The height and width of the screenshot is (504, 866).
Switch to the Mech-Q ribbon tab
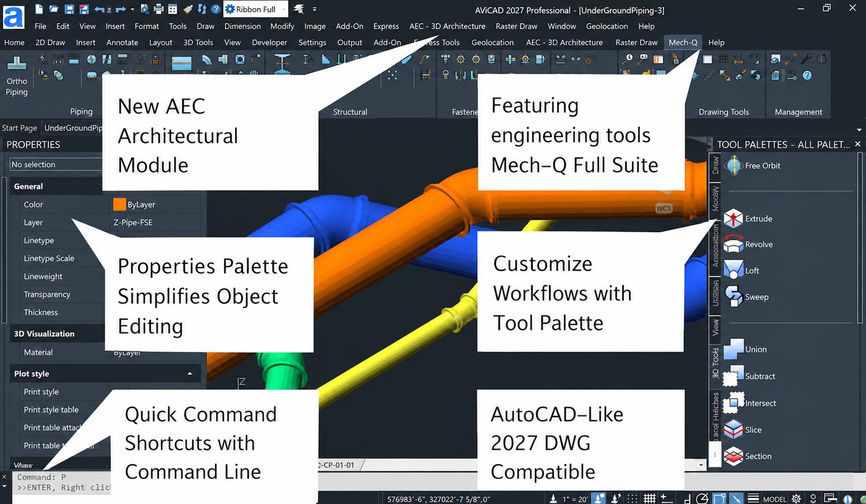click(x=683, y=42)
